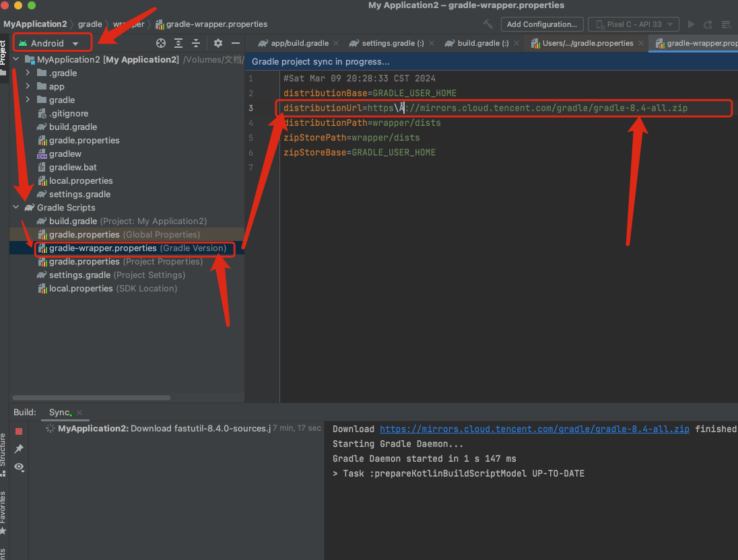The image size is (738, 560).
Task: Close the settings.gradle (:) tab
Action: coord(432,43)
